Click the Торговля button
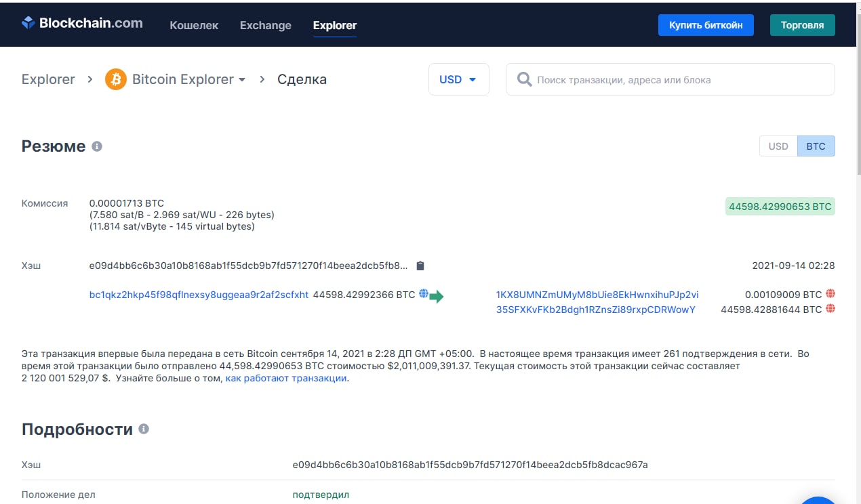The width and height of the screenshot is (861, 504). coord(803,25)
